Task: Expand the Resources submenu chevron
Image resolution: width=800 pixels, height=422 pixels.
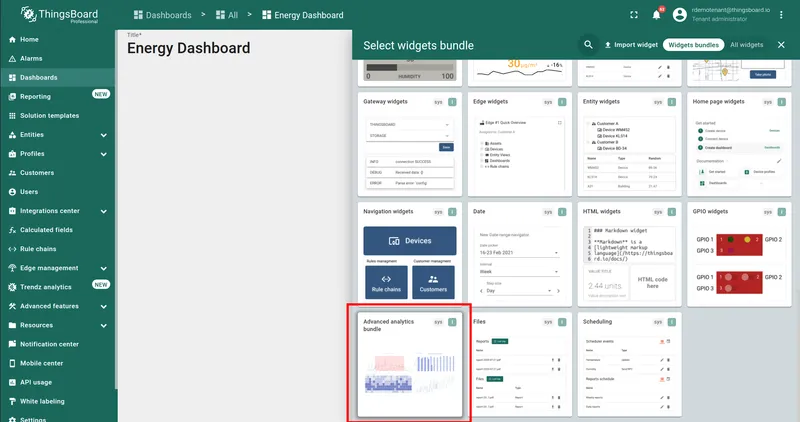Action: pos(104,326)
